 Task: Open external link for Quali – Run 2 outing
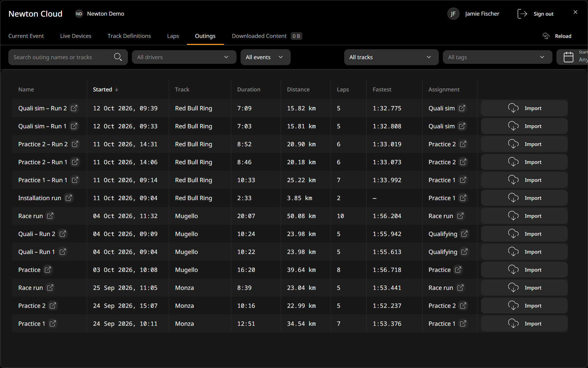(62, 234)
